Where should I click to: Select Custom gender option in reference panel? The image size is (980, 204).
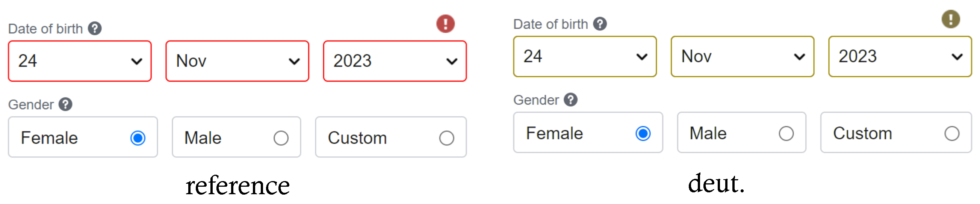[446, 138]
